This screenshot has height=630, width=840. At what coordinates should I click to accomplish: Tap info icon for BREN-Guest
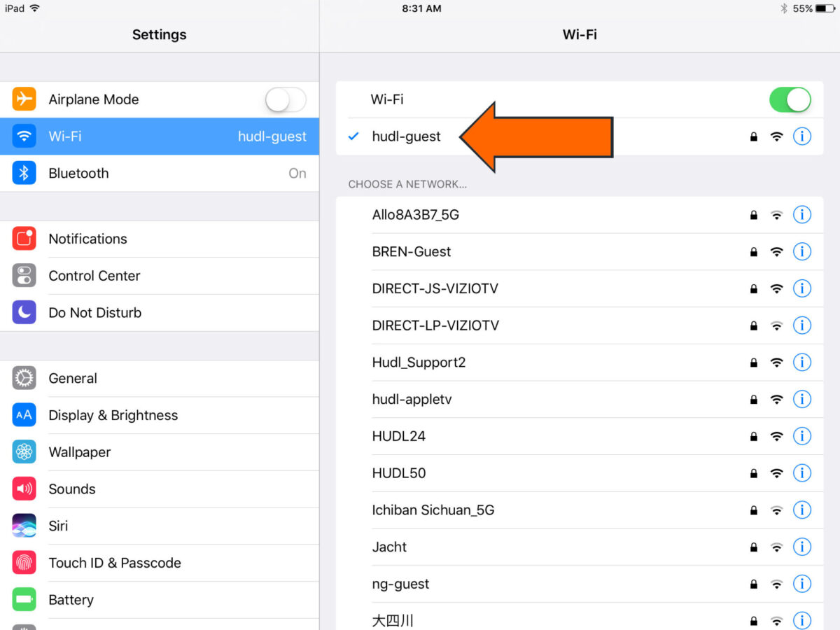point(801,251)
